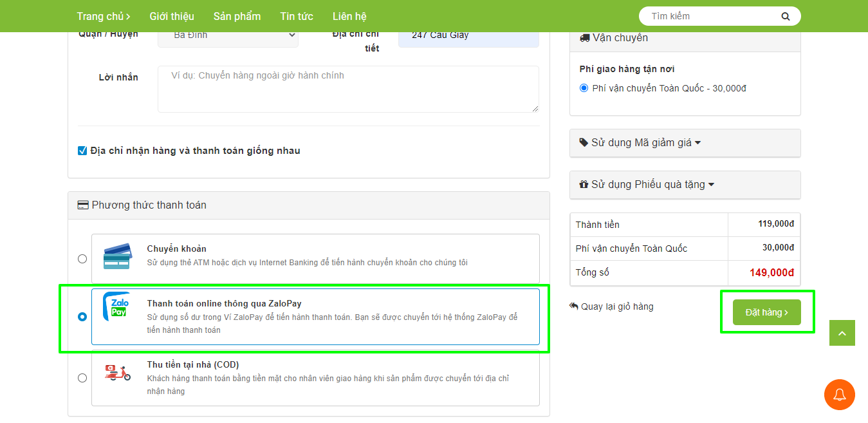
Task: Click the Tìm kiếm search field
Action: [x=711, y=16]
